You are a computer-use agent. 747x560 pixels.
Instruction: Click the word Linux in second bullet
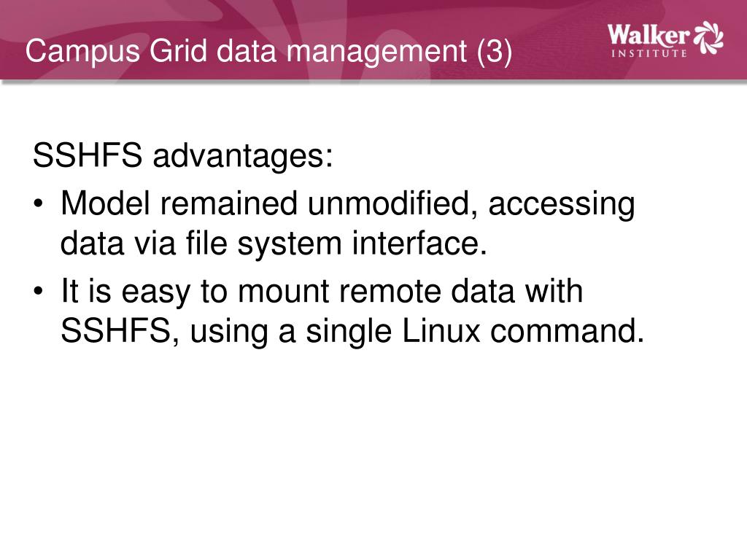441,330
